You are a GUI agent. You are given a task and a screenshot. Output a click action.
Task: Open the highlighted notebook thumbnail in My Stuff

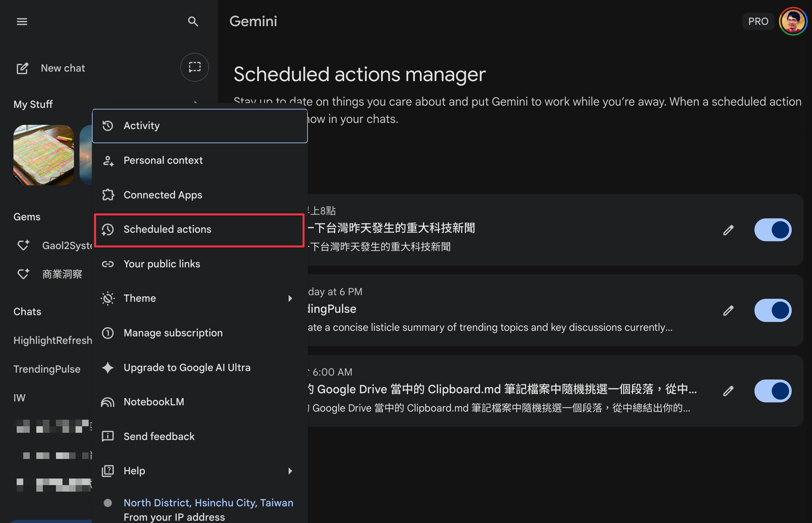click(44, 155)
